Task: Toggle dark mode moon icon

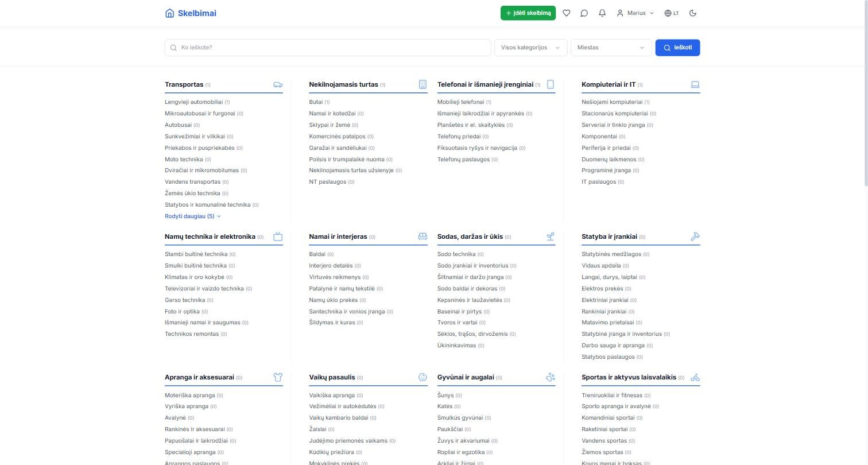Action: point(693,13)
